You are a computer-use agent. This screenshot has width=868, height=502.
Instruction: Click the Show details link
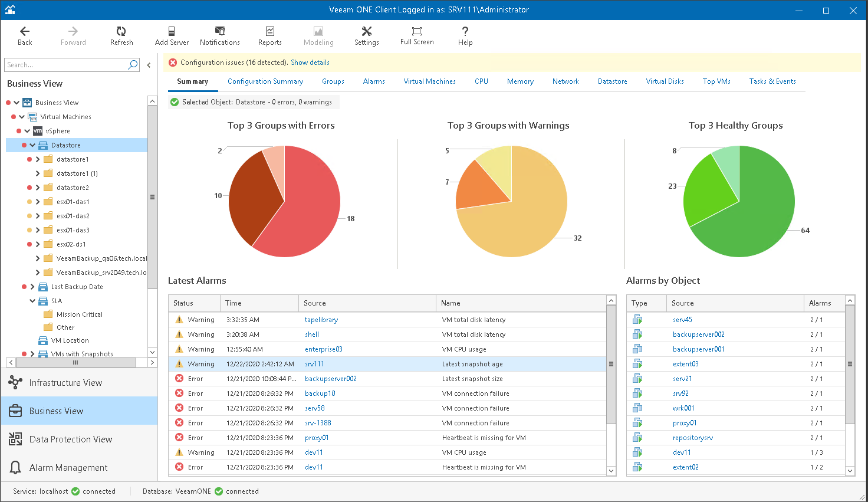tap(310, 63)
